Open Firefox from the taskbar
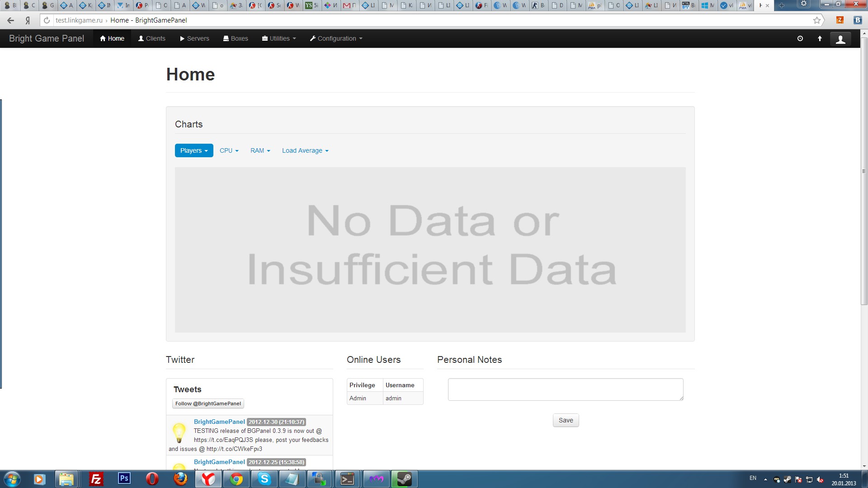868x488 pixels. pyautogui.click(x=180, y=479)
